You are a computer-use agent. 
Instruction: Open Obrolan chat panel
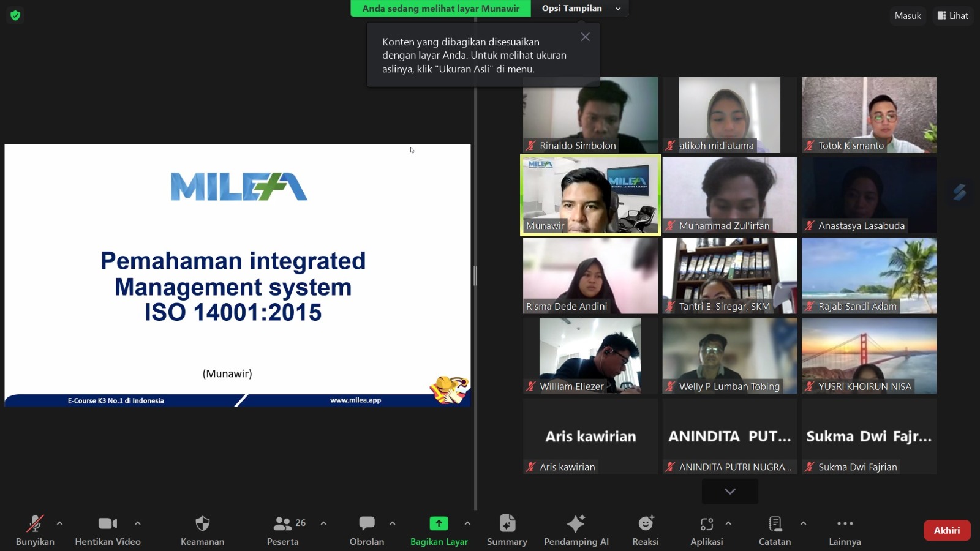tap(367, 530)
